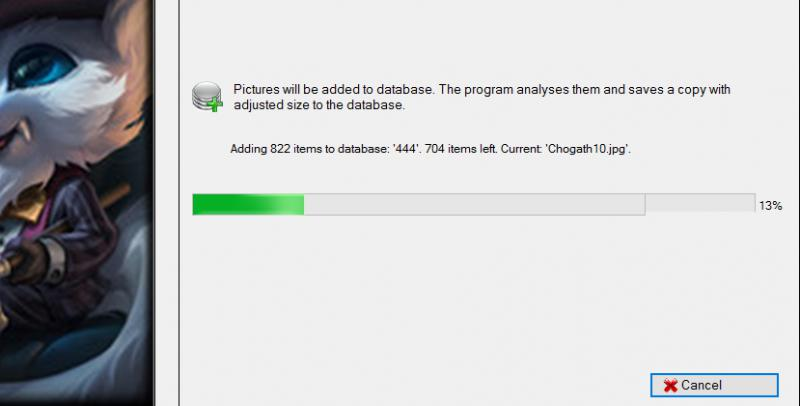Click the lighter end segment of progress bar

coord(700,204)
